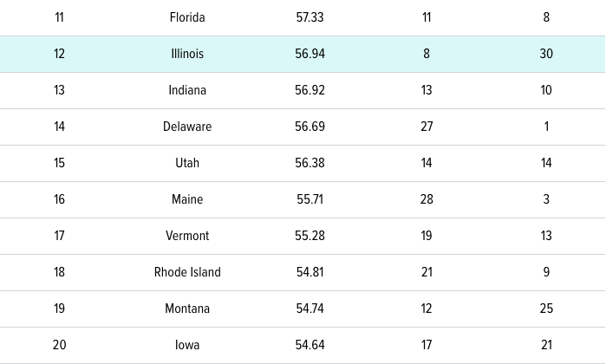The image size is (606, 364).
Task: Select the Vermont table entry
Action: point(187,236)
